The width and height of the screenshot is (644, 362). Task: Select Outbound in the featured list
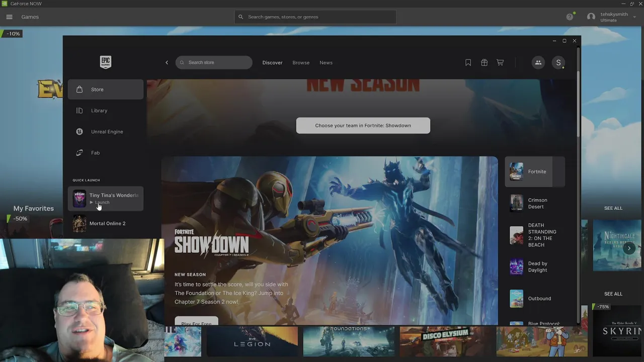[x=535, y=298]
